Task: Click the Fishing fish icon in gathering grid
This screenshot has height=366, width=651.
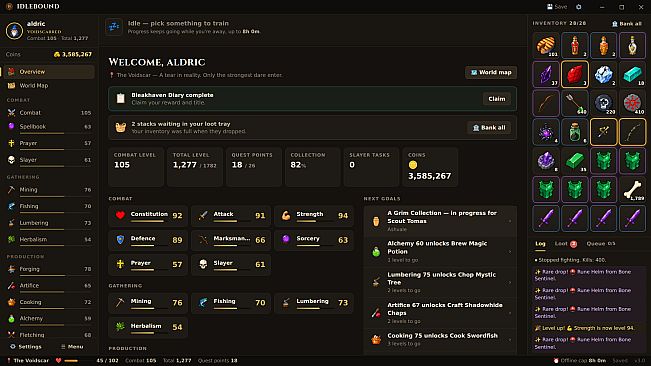Action: tap(203, 302)
